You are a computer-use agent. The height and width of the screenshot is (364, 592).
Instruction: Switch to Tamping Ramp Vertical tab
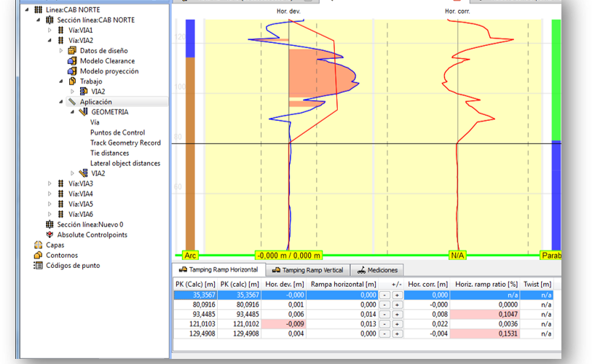point(309,270)
